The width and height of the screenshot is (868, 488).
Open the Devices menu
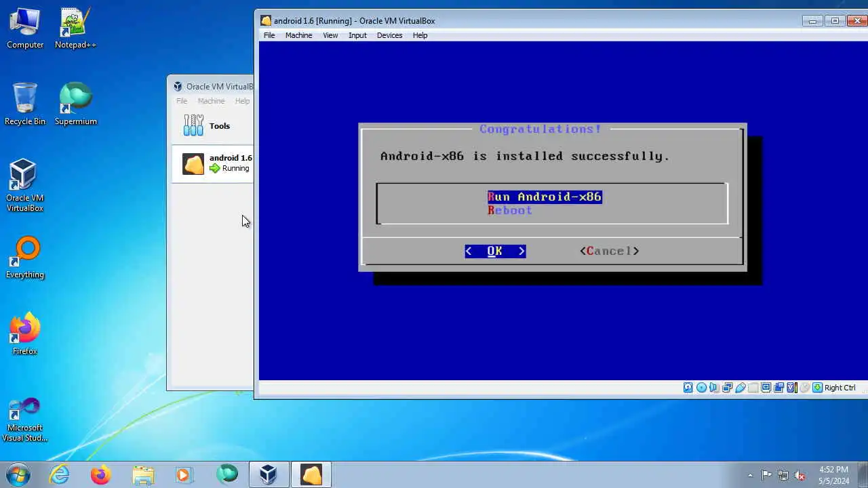click(389, 35)
